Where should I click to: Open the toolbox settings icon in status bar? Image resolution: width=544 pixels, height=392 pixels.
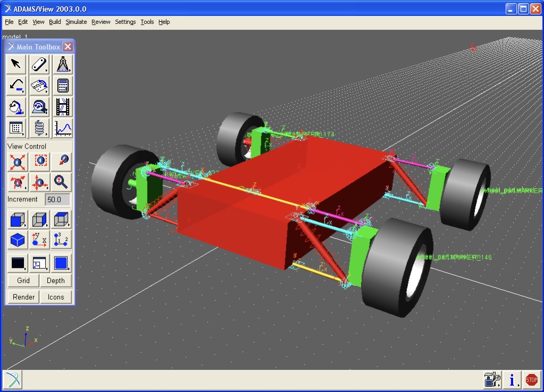point(492,380)
